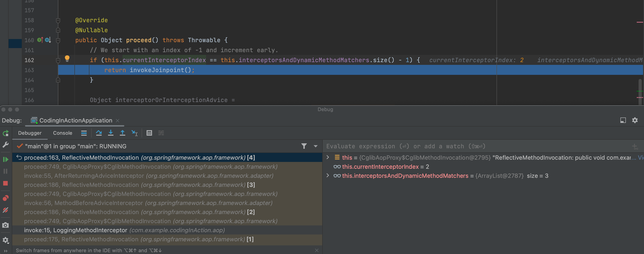Toggle Mute Breakpoints icon
The width and height of the screenshot is (644, 254).
[5, 210]
